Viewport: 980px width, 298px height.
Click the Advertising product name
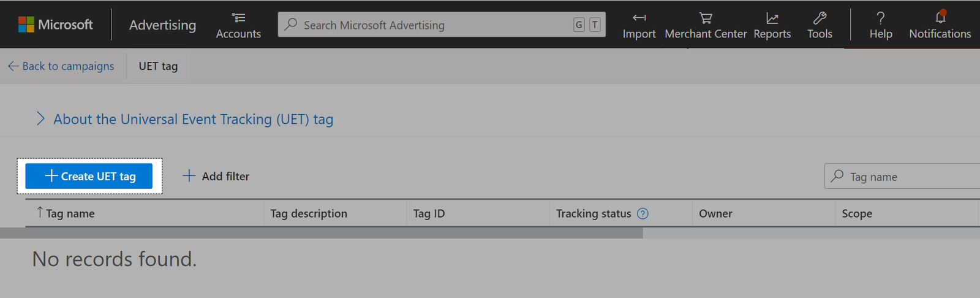(162, 25)
